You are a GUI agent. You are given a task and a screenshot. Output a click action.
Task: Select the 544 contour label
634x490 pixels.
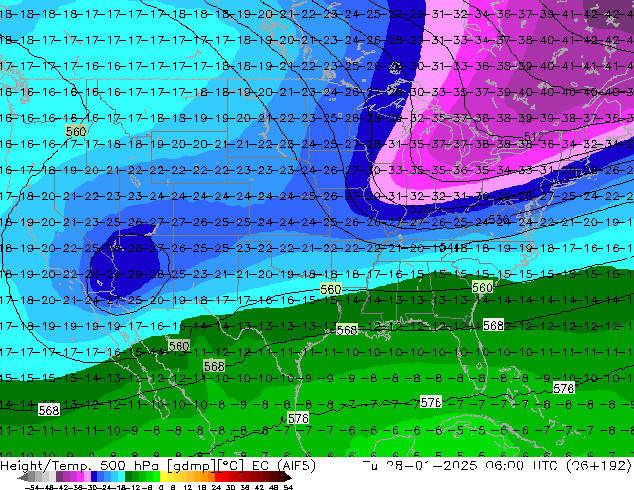[x=449, y=247]
